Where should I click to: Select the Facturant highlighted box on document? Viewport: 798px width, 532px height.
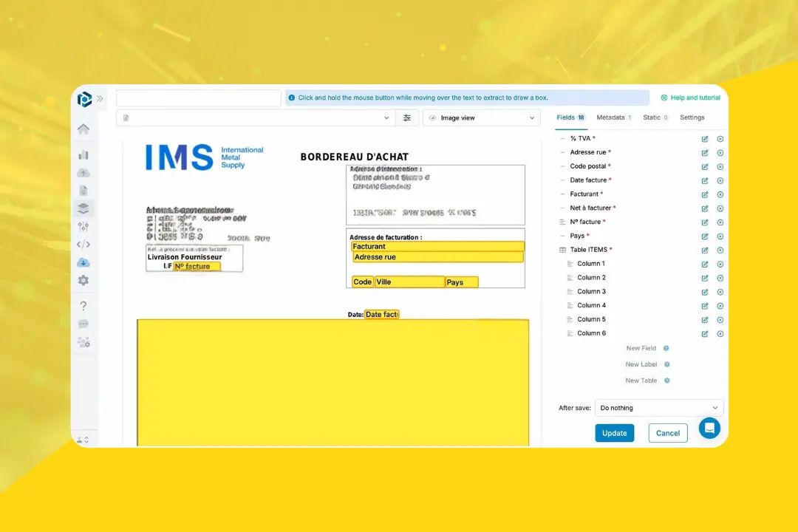pos(437,246)
